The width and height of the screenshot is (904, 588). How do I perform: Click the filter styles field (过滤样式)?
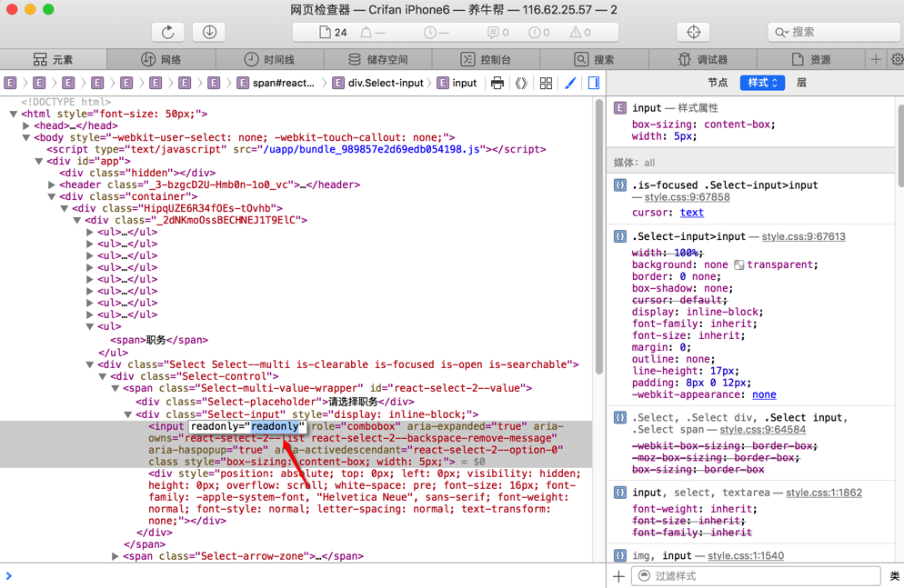point(756,576)
